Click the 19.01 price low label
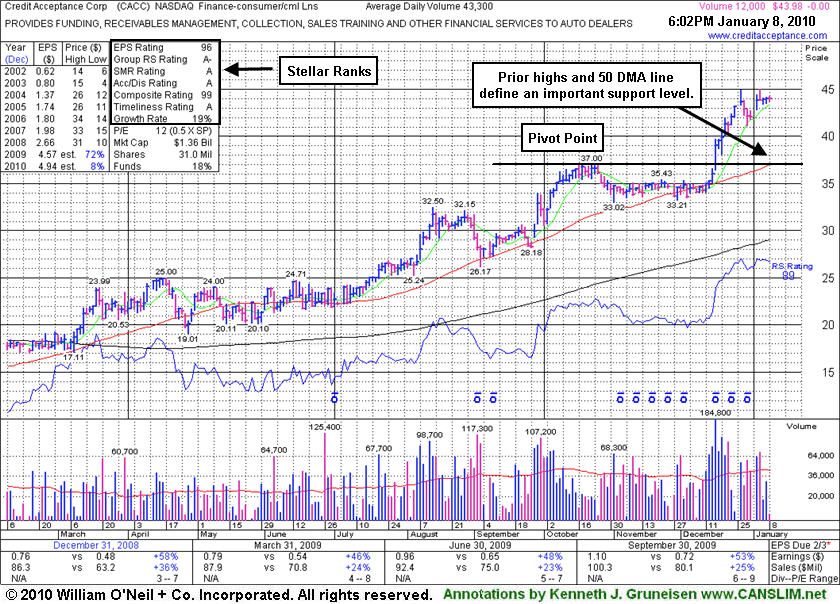Image resolution: width=840 pixels, height=604 pixels. click(188, 339)
